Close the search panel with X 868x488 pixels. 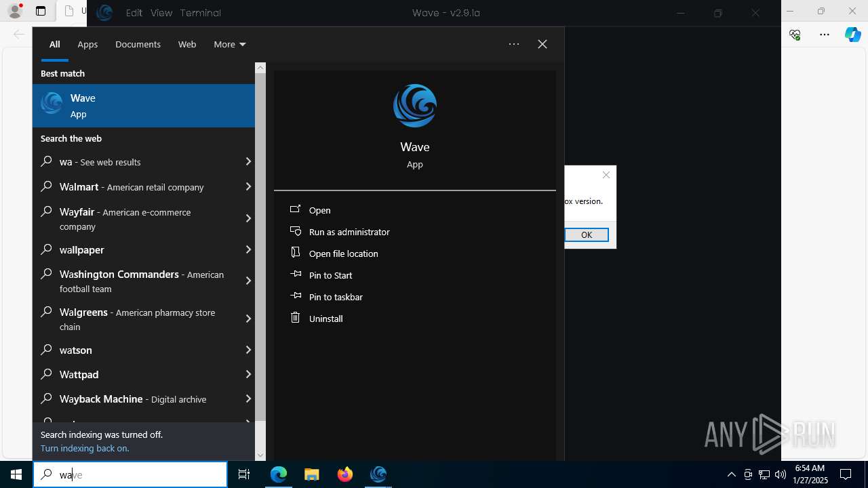point(542,44)
